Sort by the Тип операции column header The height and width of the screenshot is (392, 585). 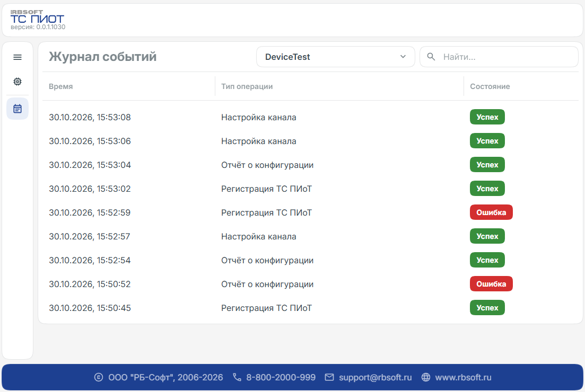point(247,86)
